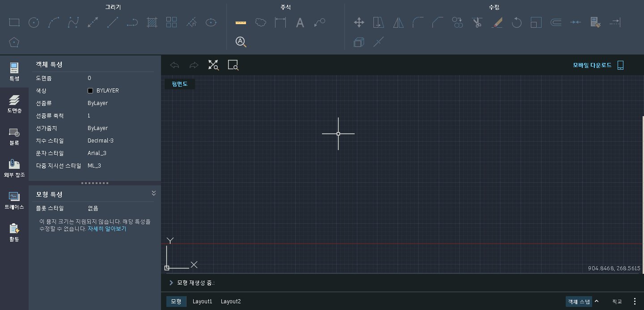Image resolution: width=644 pixels, height=310 pixels.
Task: Click the 평면도 view label
Action: 180,84
